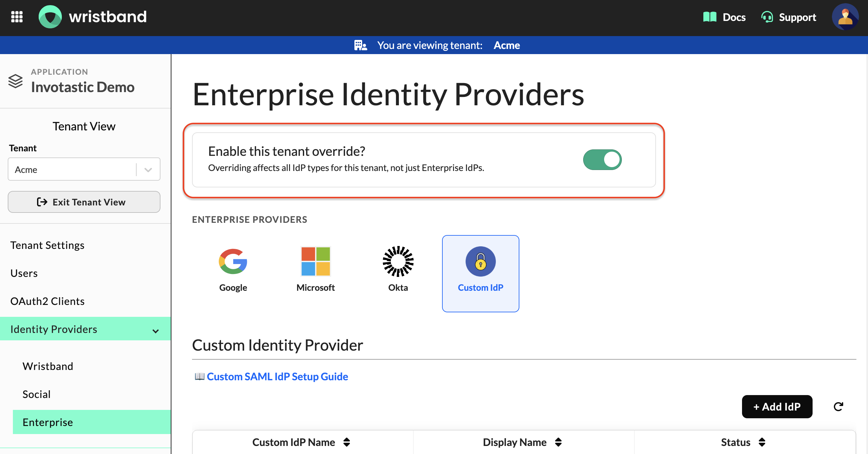Select Identity Providers menu item
The width and height of the screenshot is (868, 454).
point(85,329)
